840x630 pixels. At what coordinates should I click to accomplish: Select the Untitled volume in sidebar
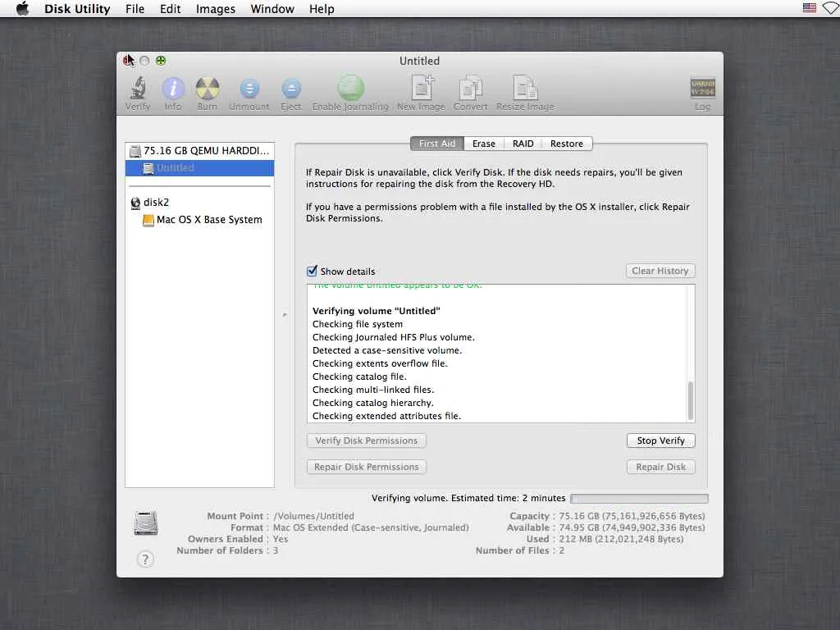tap(200, 167)
